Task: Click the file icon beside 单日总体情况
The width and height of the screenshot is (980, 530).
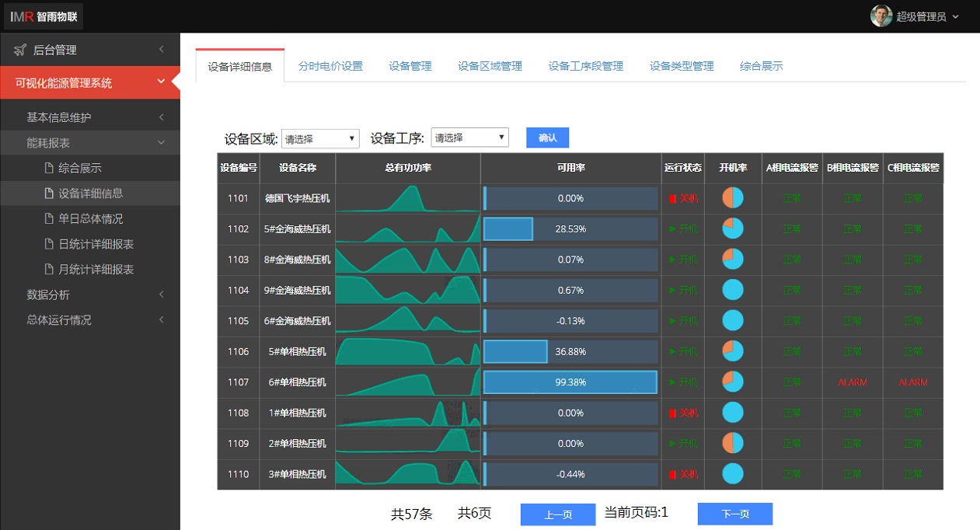Action: click(49, 218)
